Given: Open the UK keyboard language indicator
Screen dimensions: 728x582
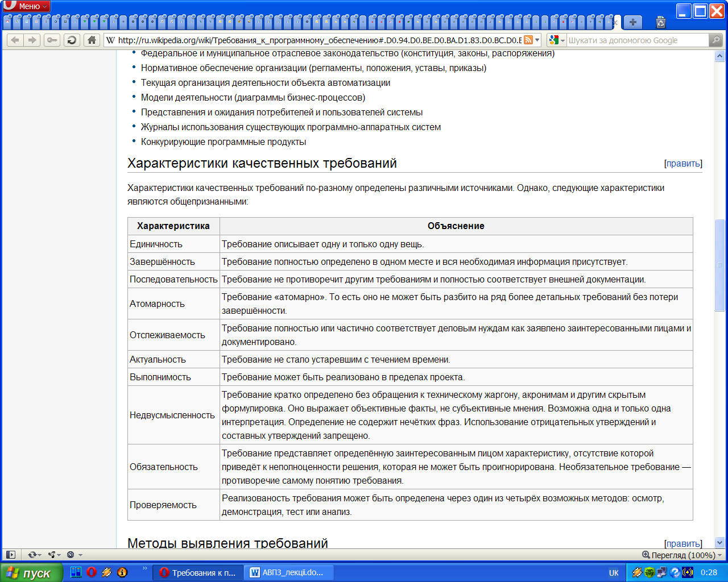Looking at the screenshot, I should 614,573.
